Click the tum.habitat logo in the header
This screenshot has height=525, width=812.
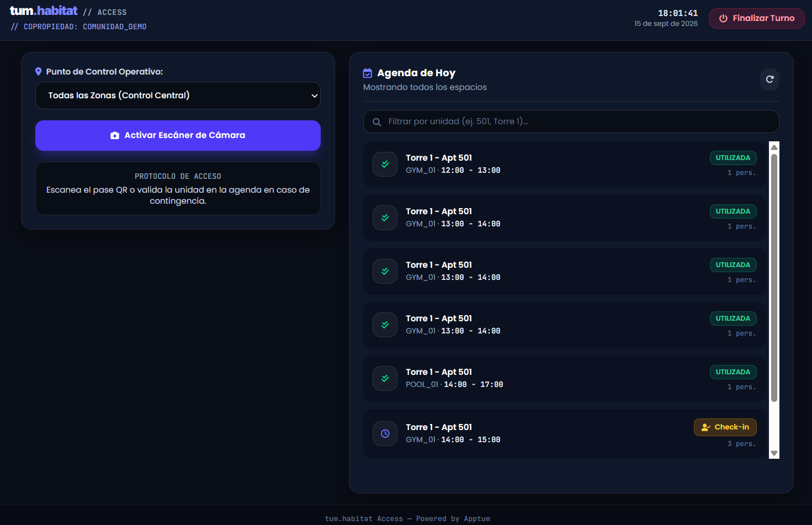pos(44,11)
